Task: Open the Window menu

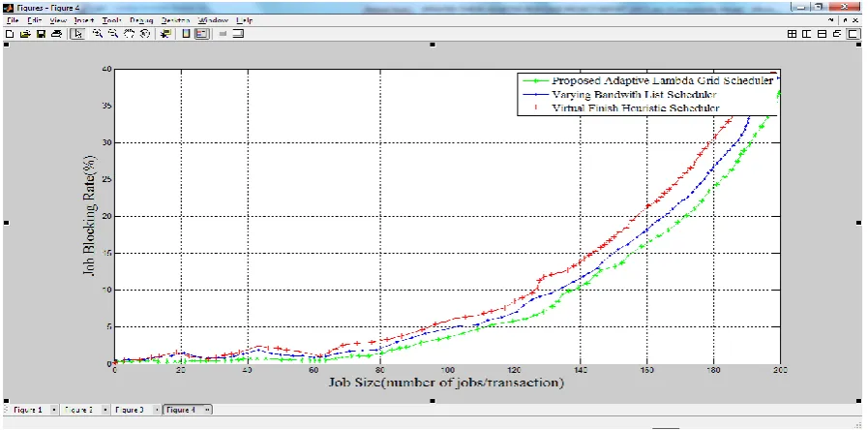Action: click(x=213, y=20)
